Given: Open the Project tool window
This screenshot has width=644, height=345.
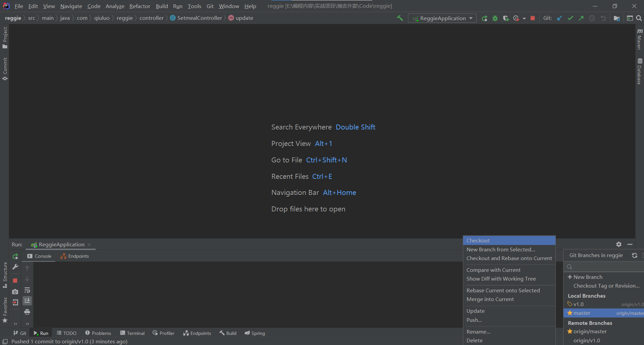Looking at the screenshot, I should coord(5,38).
